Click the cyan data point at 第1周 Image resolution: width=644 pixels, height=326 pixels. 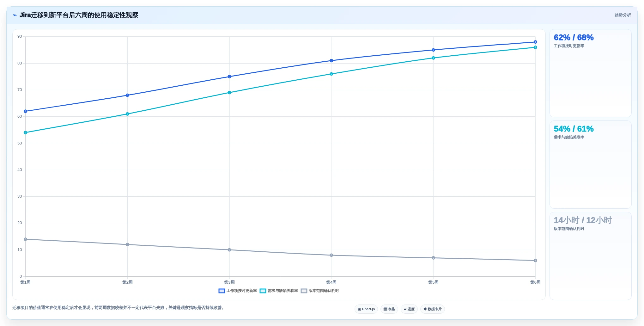coord(26,132)
